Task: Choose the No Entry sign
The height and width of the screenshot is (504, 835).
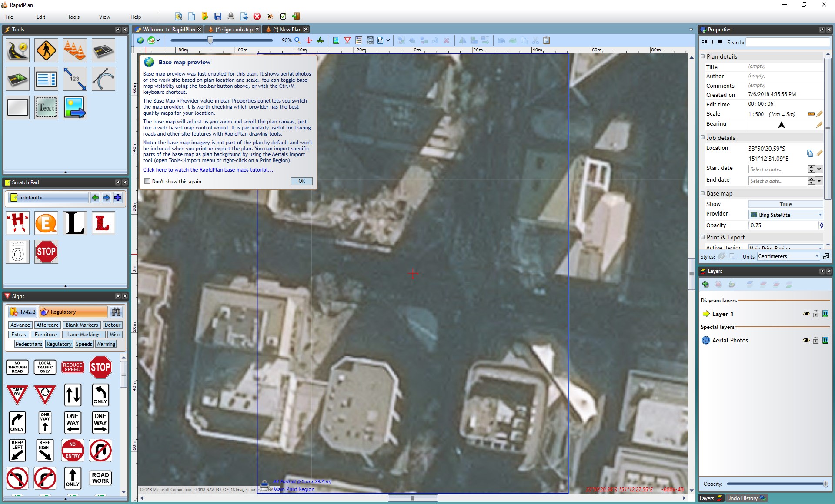Action: click(x=73, y=450)
